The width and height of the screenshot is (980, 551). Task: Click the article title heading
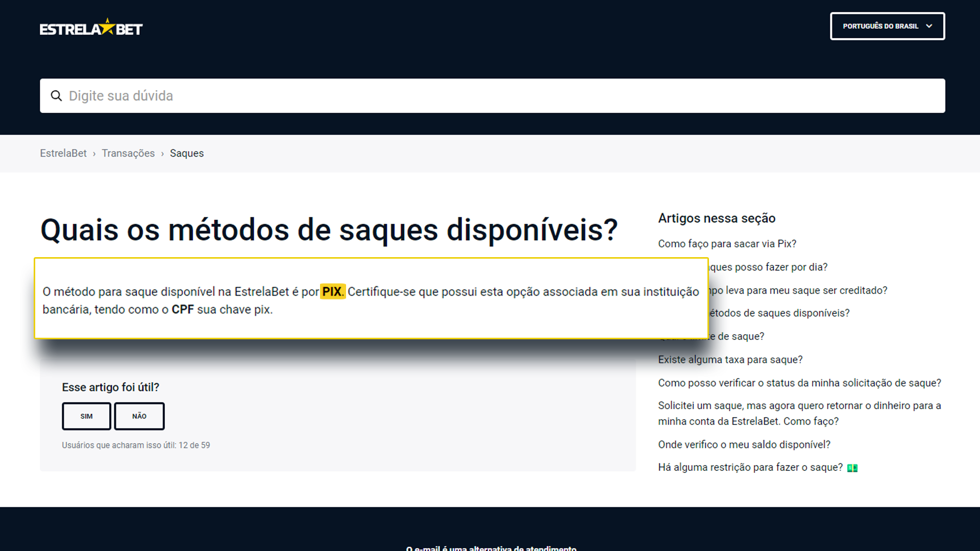coord(329,230)
